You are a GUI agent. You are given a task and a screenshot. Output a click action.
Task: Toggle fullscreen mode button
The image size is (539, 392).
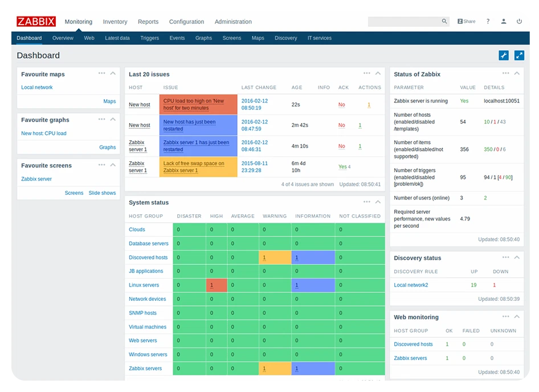click(x=519, y=55)
